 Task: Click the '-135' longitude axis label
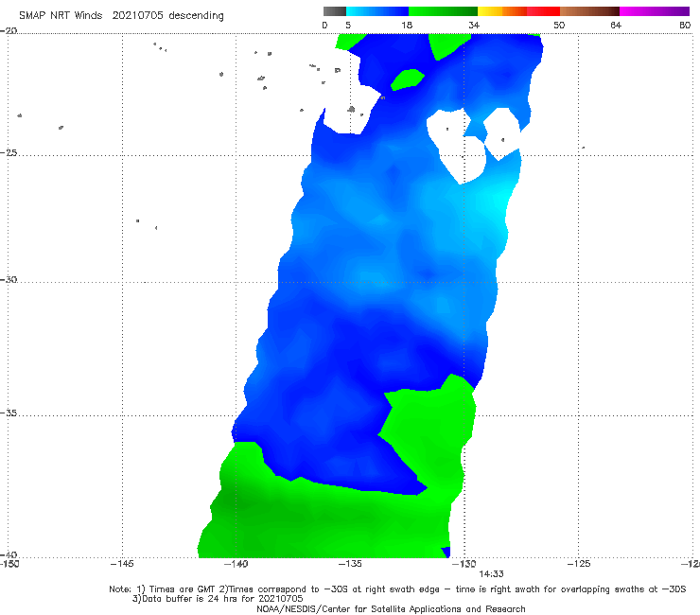click(x=350, y=564)
